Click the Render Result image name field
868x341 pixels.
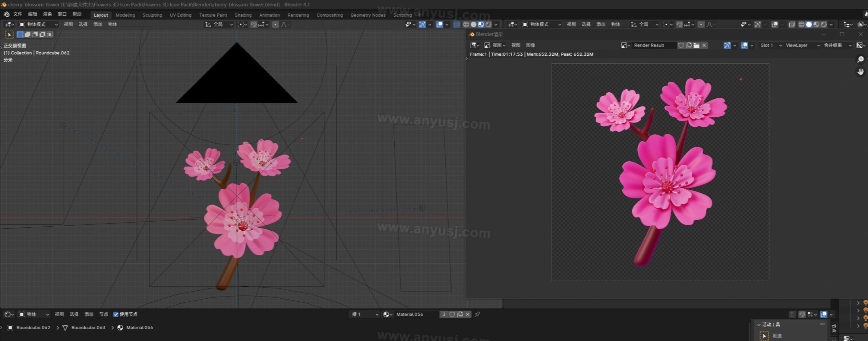[x=654, y=45]
